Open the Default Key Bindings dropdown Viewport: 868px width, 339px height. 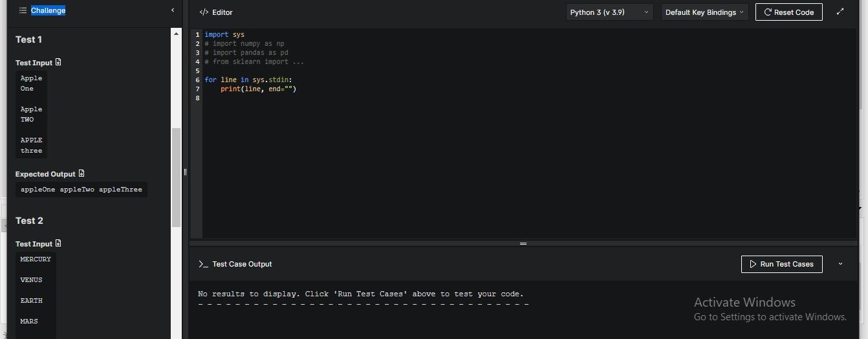(x=704, y=12)
